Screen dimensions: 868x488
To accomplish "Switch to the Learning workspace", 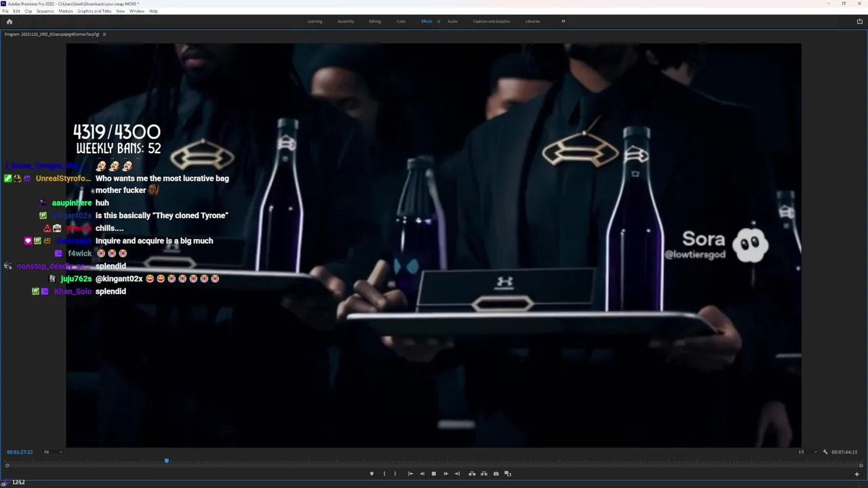I will click(x=315, y=21).
